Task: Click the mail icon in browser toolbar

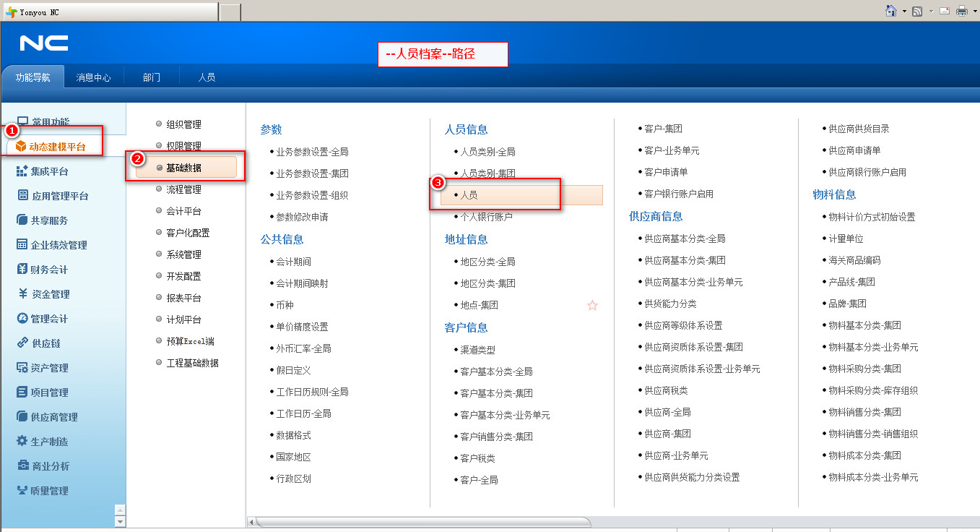Action: [x=944, y=11]
